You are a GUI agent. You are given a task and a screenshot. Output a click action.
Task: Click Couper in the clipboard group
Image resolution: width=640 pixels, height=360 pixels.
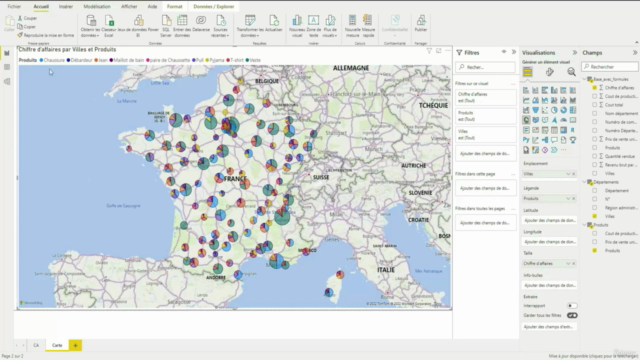27,18
